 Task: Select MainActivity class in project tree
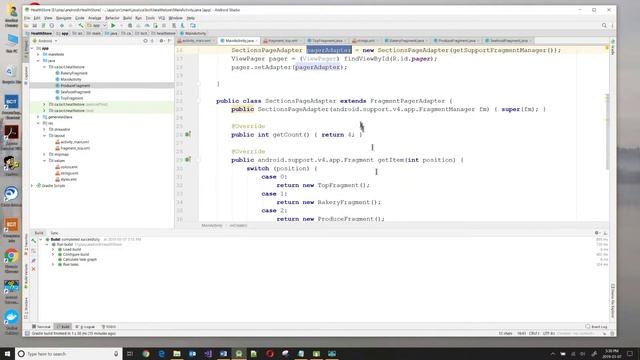pyautogui.click(x=71, y=79)
